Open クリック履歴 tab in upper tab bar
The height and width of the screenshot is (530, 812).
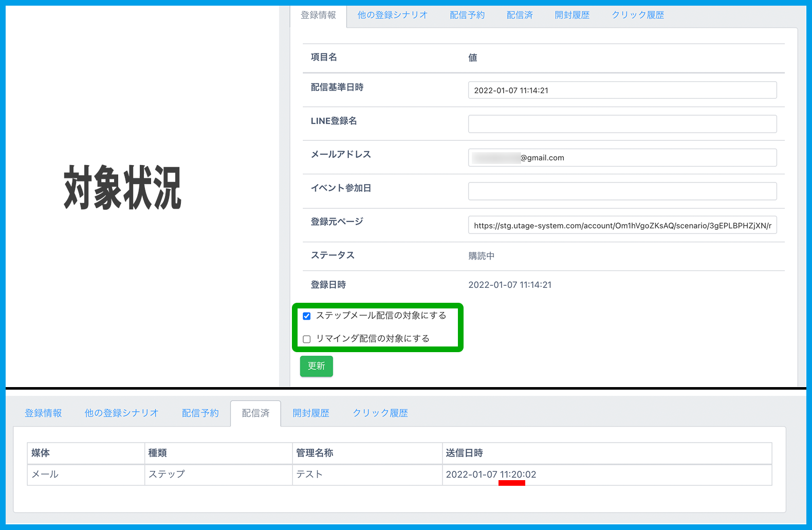(638, 15)
